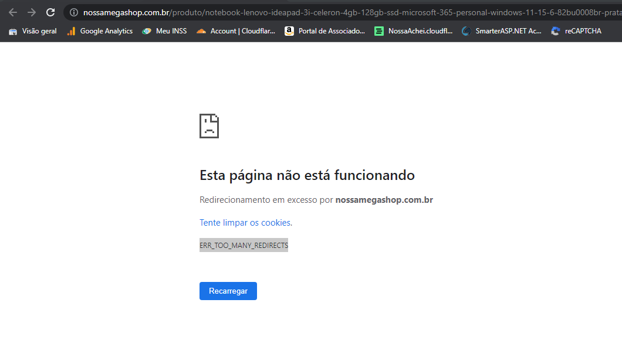This screenshot has height=364, width=622.
Task: Open the Google Analytics bookmark
Action: tap(100, 31)
